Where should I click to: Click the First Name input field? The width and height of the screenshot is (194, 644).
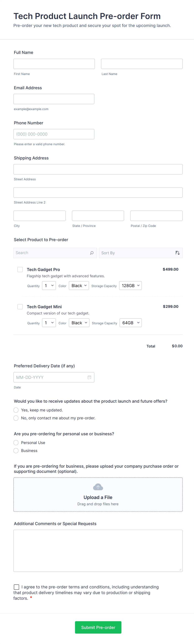(x=54, y=64)
